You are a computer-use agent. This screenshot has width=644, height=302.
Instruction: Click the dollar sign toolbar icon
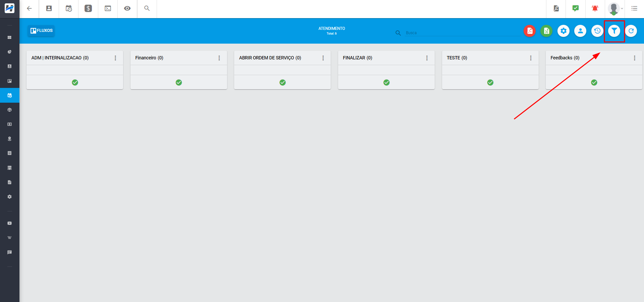coord(88,8)
